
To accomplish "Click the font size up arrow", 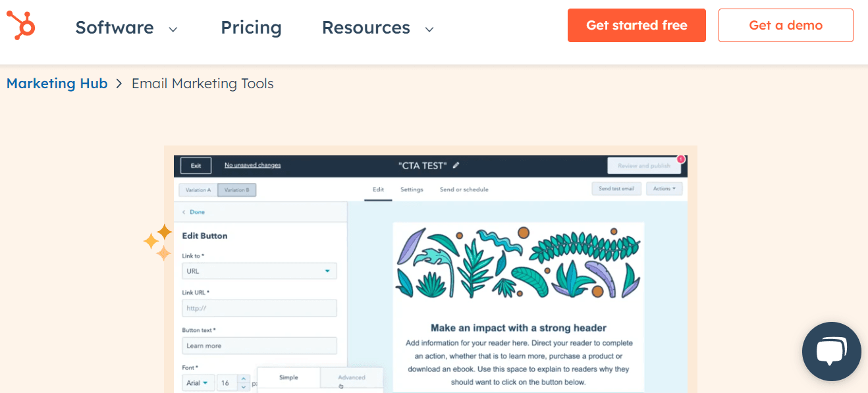I will (x=243, y=379).
